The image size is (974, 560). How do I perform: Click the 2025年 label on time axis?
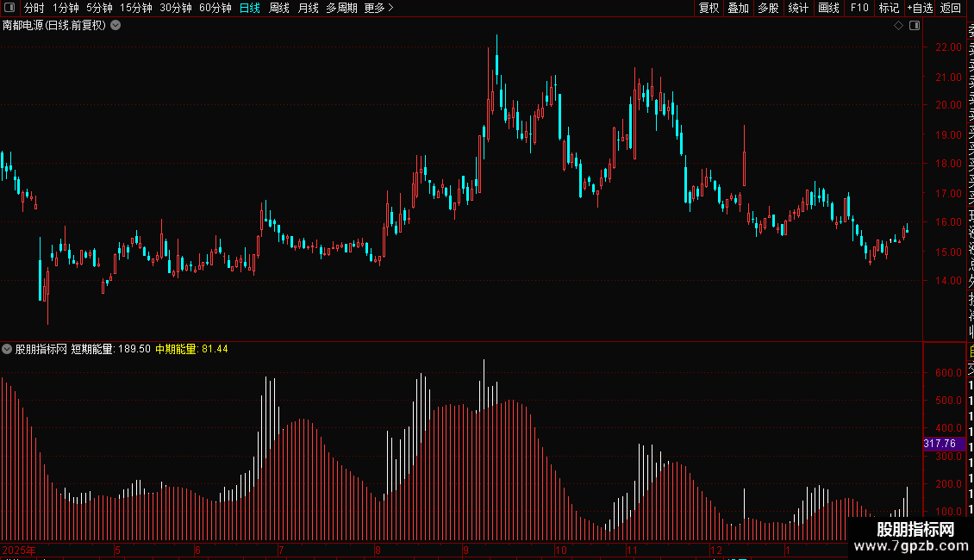[x=19, y=550]
